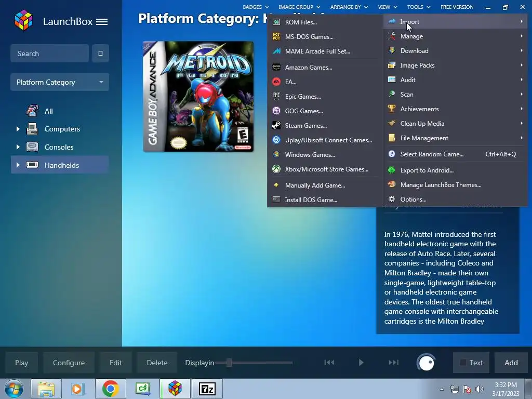
Task: Click the next track button
Action: tap(393, 363)
